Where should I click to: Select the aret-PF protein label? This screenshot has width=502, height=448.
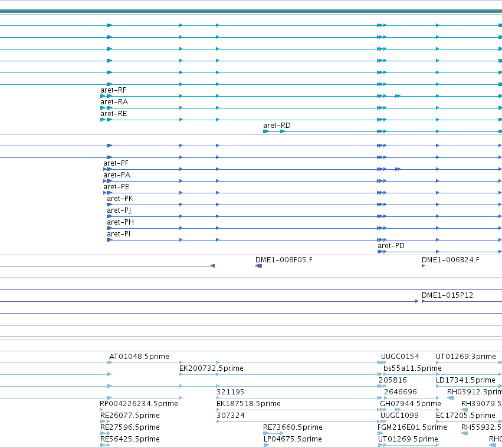tap(116, 163)
